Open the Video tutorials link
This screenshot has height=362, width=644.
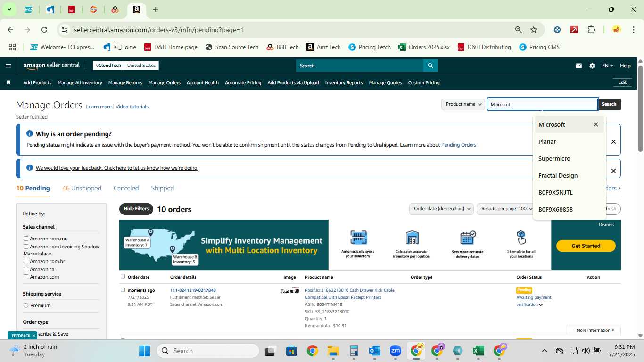coord(132,107)
